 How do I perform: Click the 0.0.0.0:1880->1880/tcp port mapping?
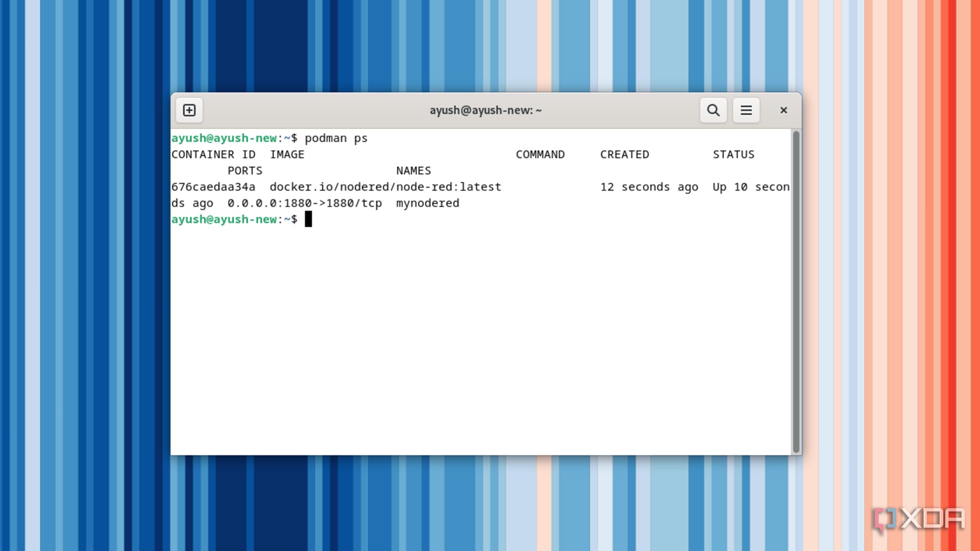coord(304,203)
